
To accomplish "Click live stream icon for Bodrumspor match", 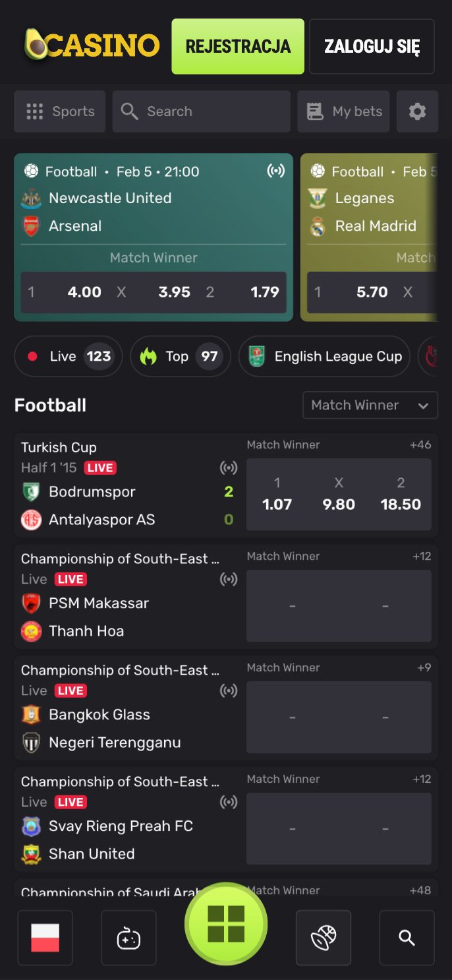I will [228, 468].
